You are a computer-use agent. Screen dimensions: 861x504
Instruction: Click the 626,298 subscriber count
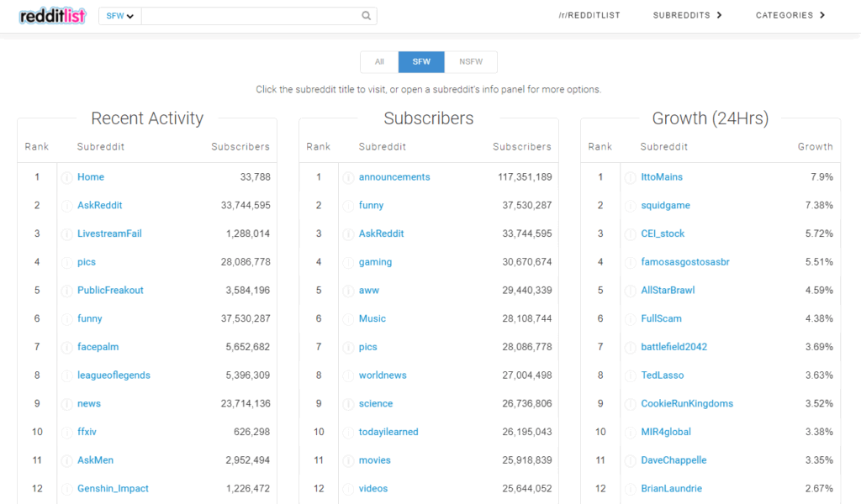(x=251, y=432)
